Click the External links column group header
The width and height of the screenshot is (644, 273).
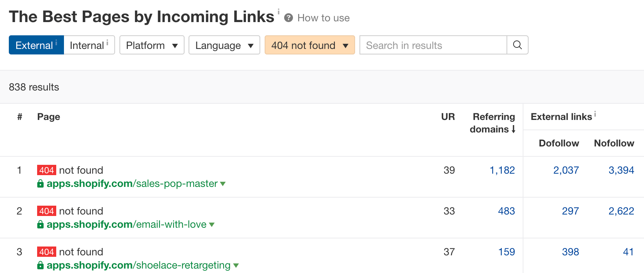561,117
